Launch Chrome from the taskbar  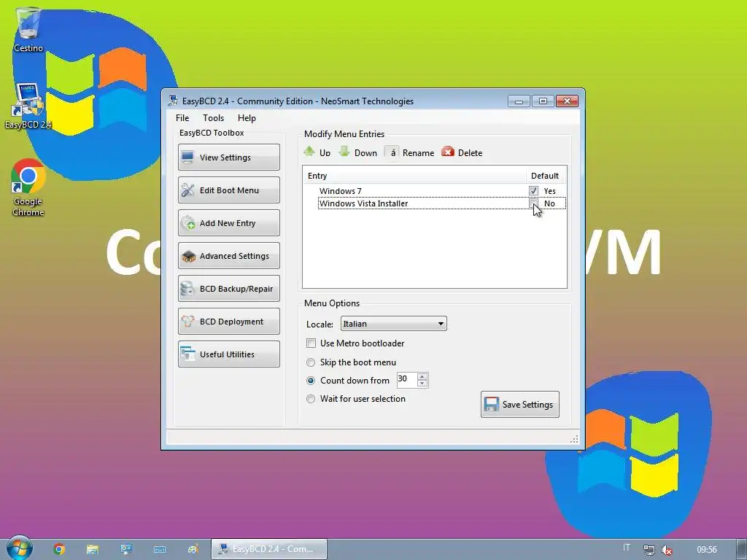[59, 549]
